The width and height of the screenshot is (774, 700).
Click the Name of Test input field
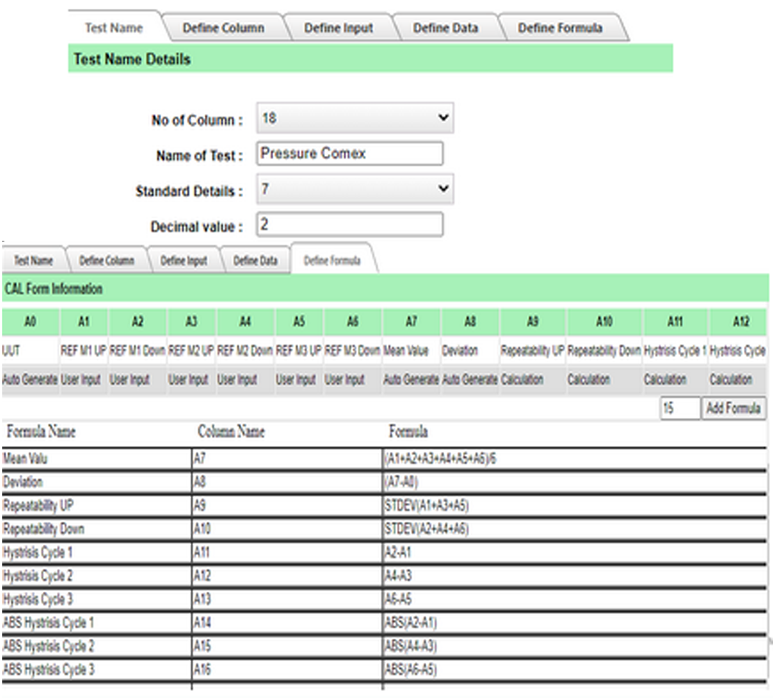click(349, 153)
